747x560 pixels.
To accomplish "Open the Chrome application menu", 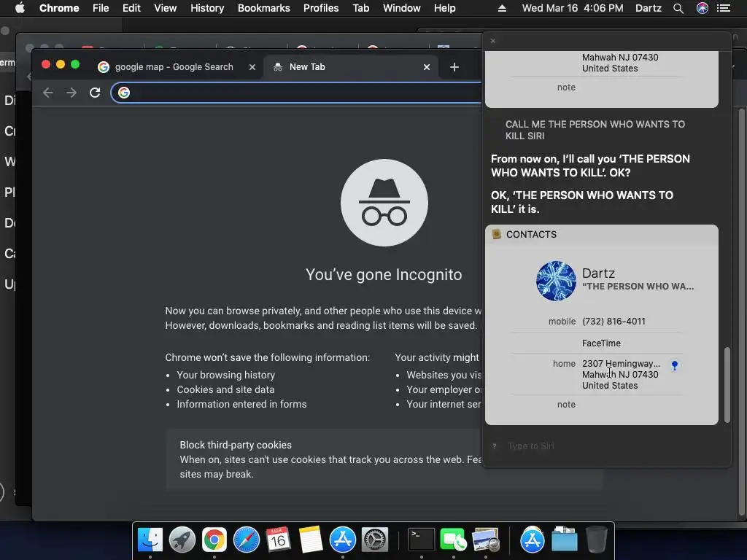I will 59,8.
